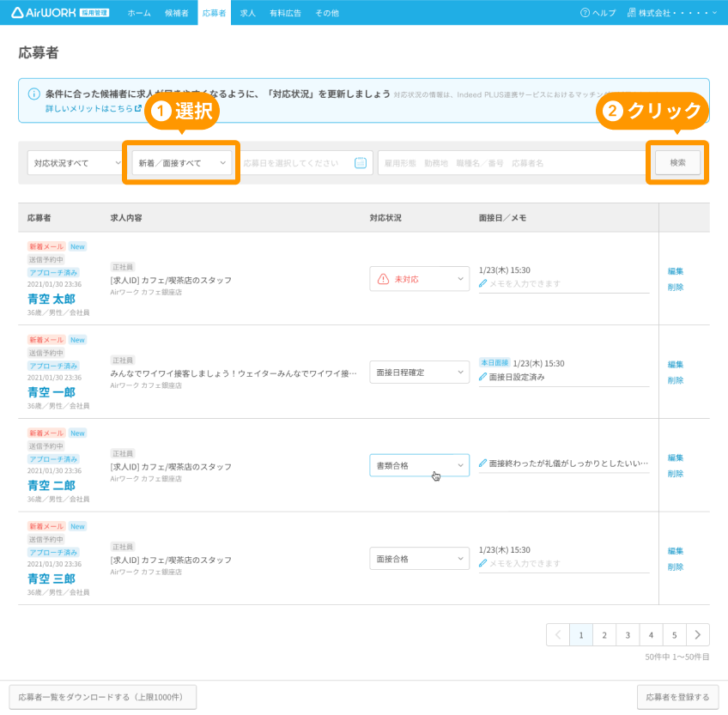
Task: Click memo field メモを入力できます for 青空 三郎
Action: tap(564, 564)
